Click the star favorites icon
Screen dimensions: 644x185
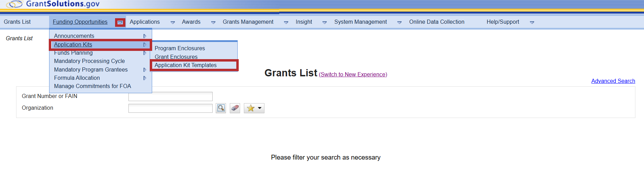[x=251, y=108]
